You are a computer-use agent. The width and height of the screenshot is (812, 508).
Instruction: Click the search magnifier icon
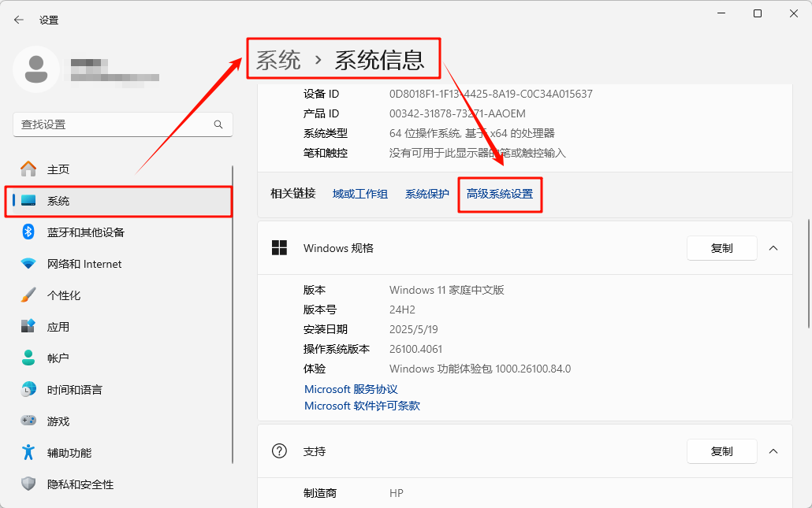tap(218, 124)
